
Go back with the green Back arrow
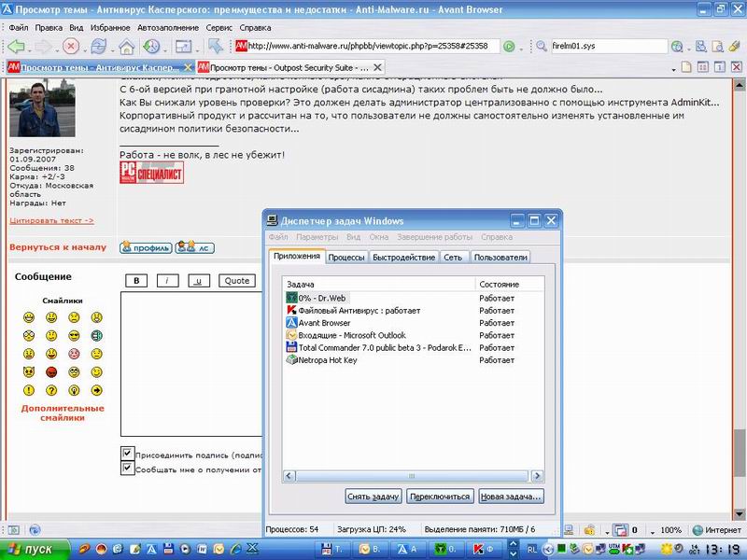coord(16,46)
